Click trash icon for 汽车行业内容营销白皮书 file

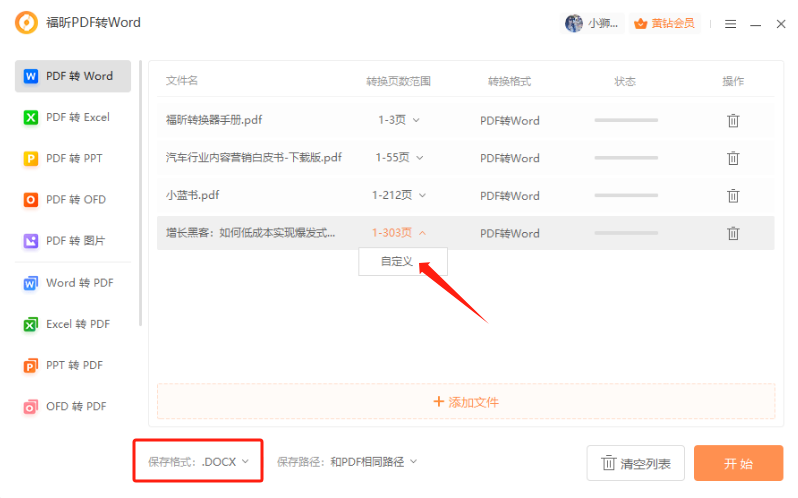coord(732,158)
